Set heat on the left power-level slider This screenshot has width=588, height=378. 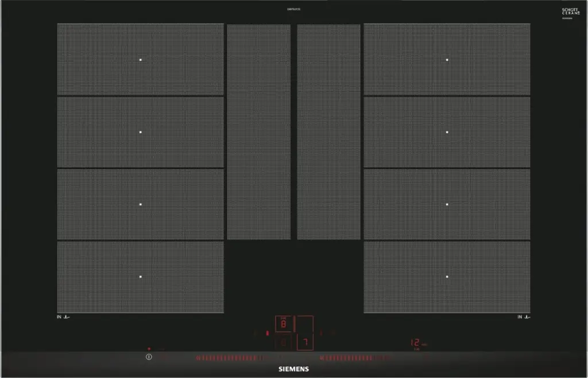(233, 358)
